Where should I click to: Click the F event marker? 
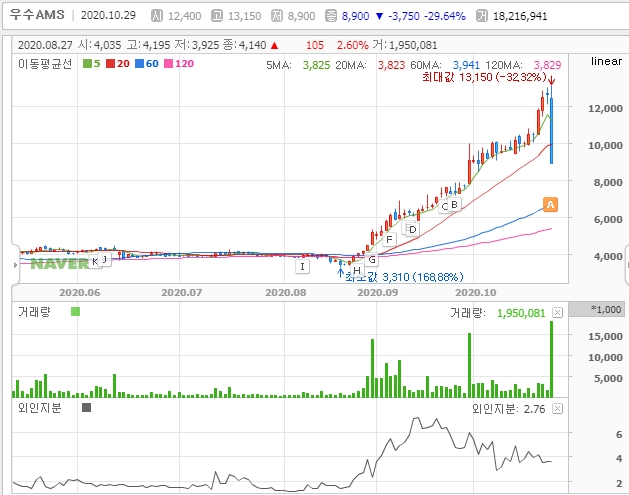pos(389,240)
